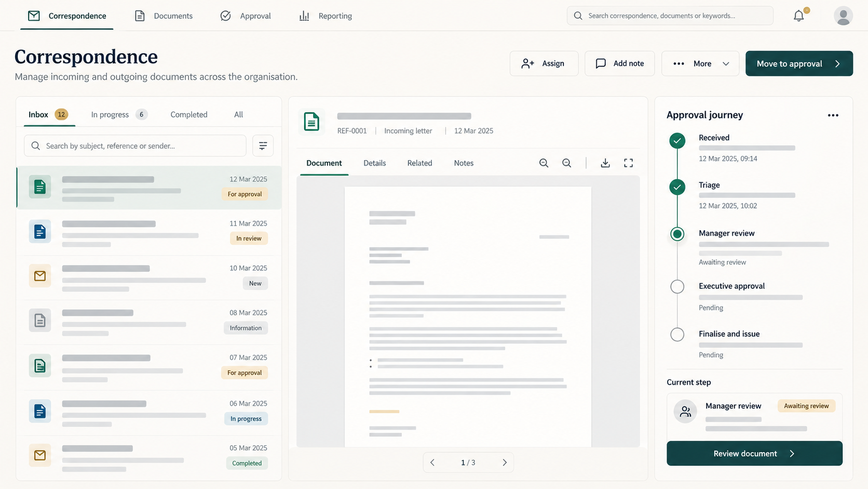Expand document to fullscreen view
868x489 pixels.
click(628, 163)
